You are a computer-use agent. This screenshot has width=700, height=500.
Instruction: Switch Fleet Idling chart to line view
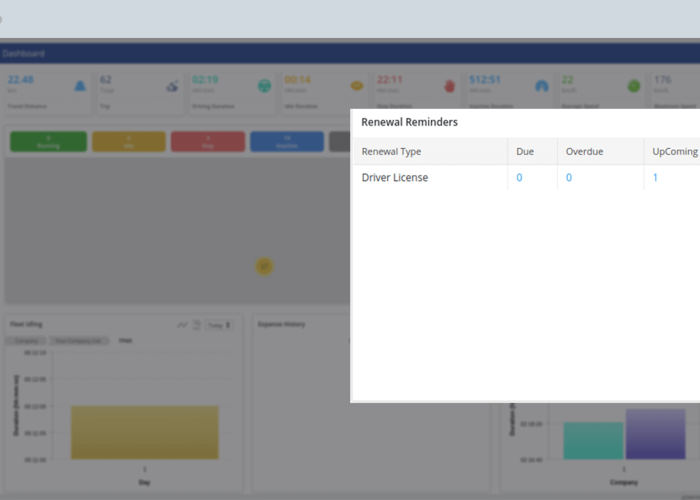pyautogui.click(x=182, y=325)
